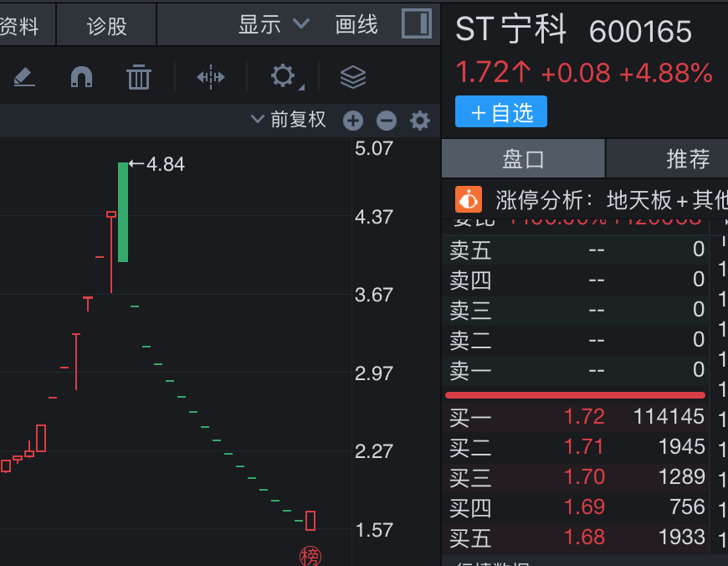
Task: Click the interval measurement tool icon
Action: tap(211, 78)
